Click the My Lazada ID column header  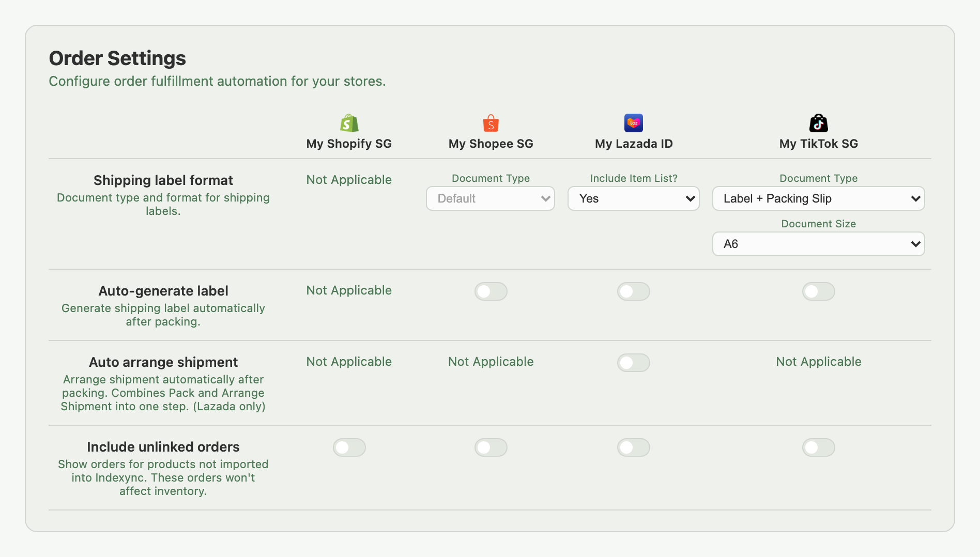click(x=634, y=144)
